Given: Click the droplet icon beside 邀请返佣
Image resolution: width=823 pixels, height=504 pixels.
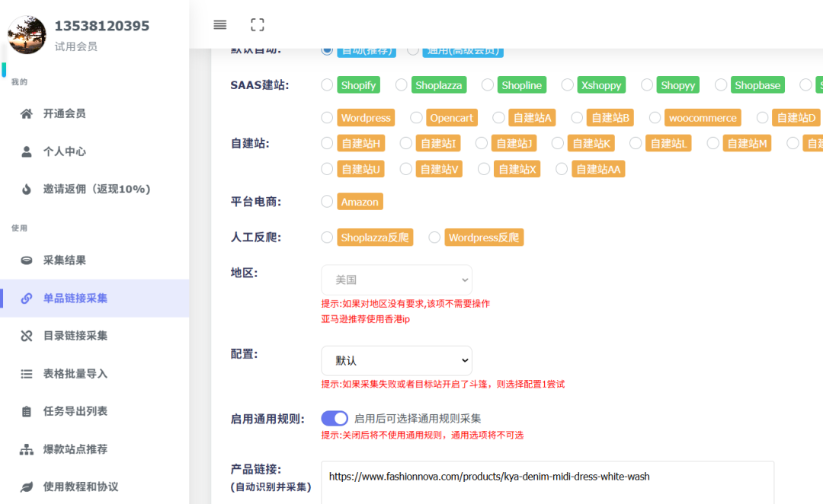Looking at the screenshot, I should [x=27, y=189].
